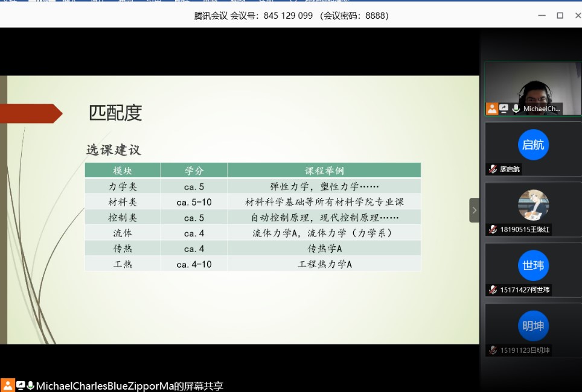The image size is (582, 392).
Task: Select the anime avatar of 王缘红
Action: click(x=532, y=205)
